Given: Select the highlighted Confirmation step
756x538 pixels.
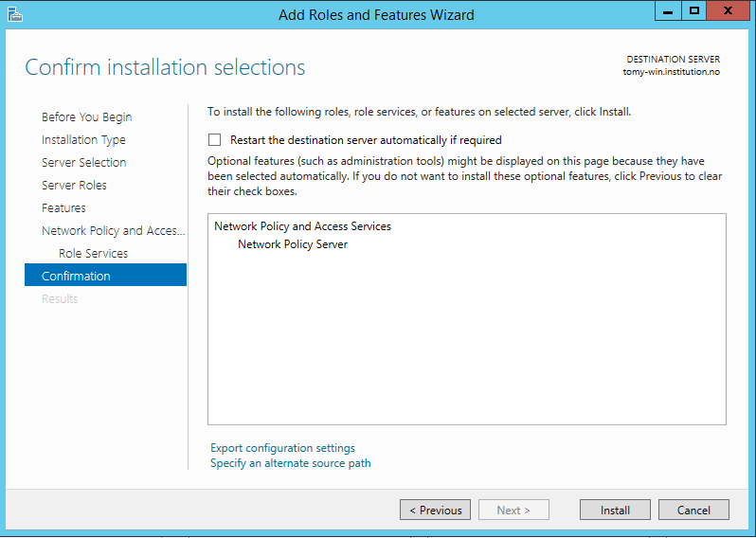Looking at the screenshot, I should point(76,277).
